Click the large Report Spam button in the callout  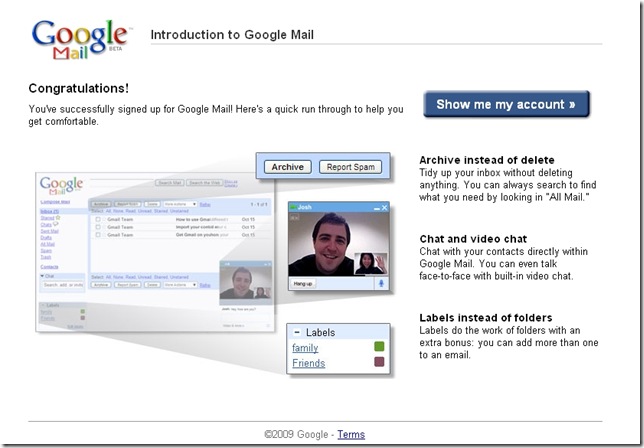pos(350,167)
